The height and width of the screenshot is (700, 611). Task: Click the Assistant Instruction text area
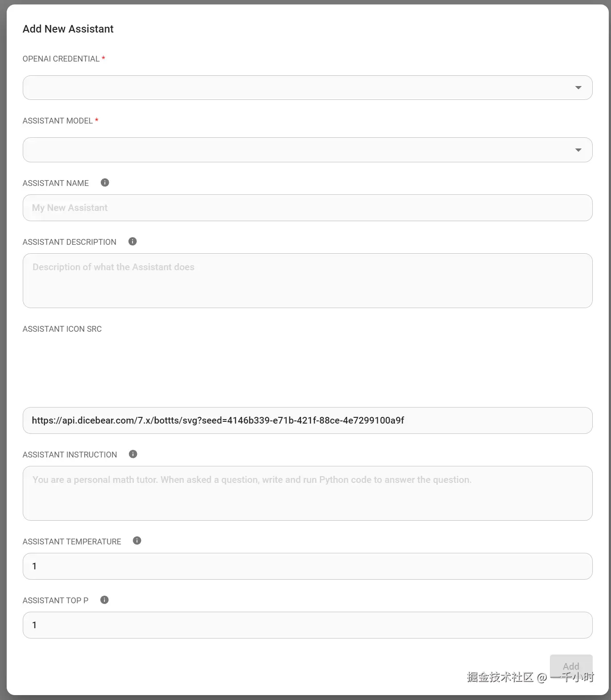pyautogui.click(x=307, y=493)
